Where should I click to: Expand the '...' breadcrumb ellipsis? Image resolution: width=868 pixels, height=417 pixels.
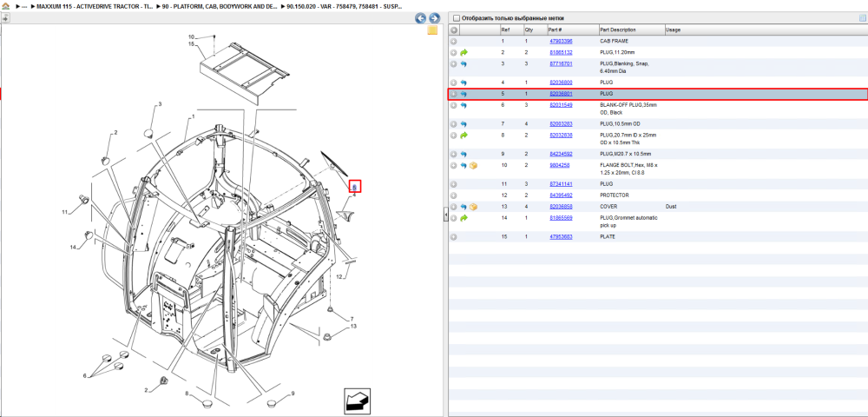(x=23, y=6)
